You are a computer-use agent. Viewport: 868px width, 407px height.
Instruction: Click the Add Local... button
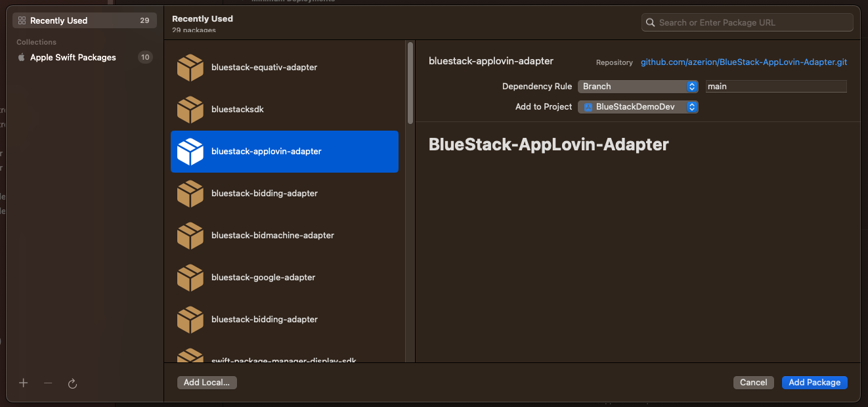(207, 383)
